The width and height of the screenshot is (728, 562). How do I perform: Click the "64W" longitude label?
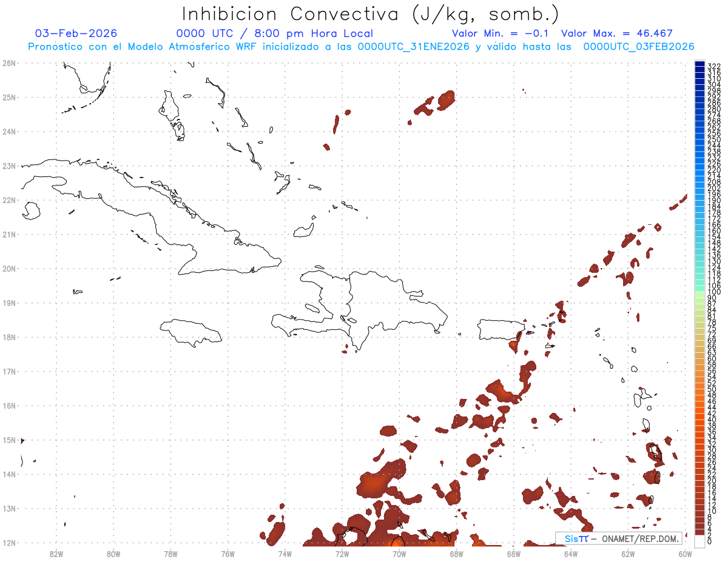click(571, 554)
